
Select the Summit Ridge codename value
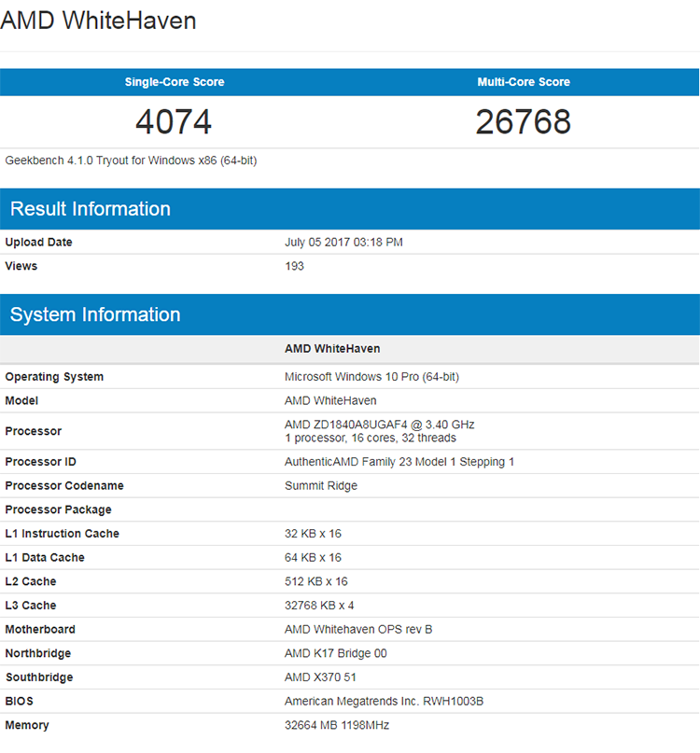321,485
